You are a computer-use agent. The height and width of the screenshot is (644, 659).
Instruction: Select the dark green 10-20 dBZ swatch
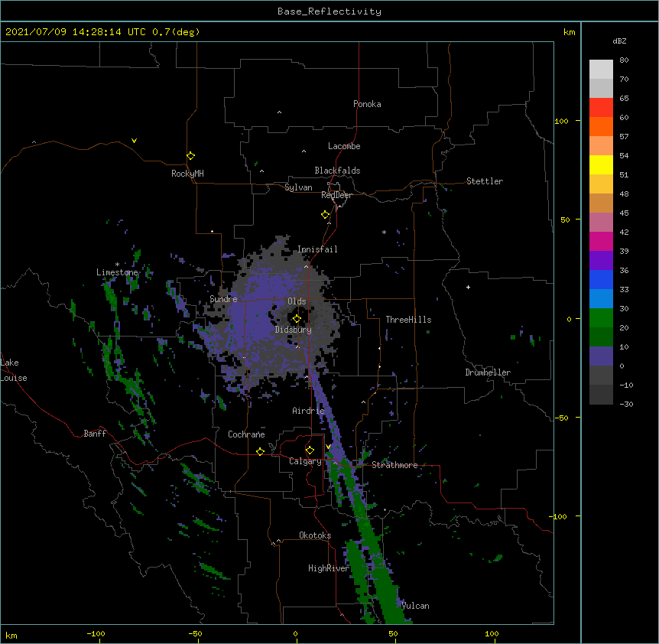601,337
